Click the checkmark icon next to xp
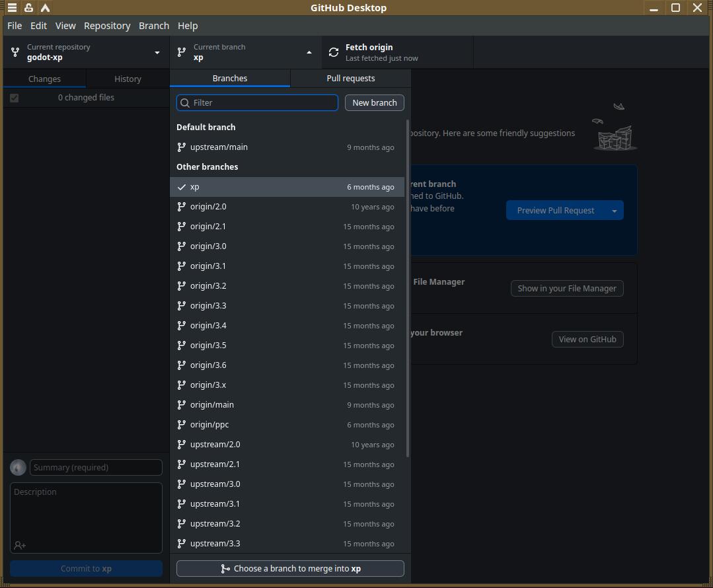 point(182,187)
